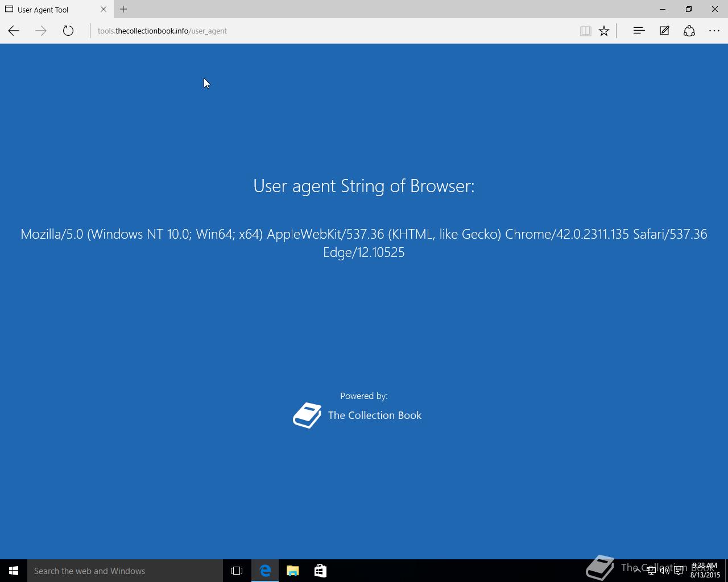The width and height of the screenshot is (728, 582).
Task: Click the 'User agent String of Browser:' heading
Action: [x=364, y=186]
